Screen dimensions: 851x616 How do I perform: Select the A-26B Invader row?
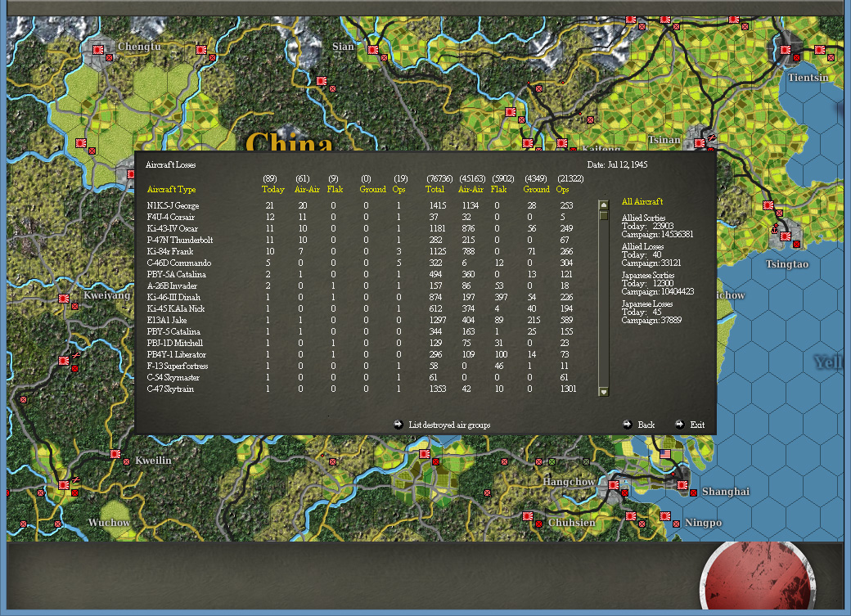point(361,286)
